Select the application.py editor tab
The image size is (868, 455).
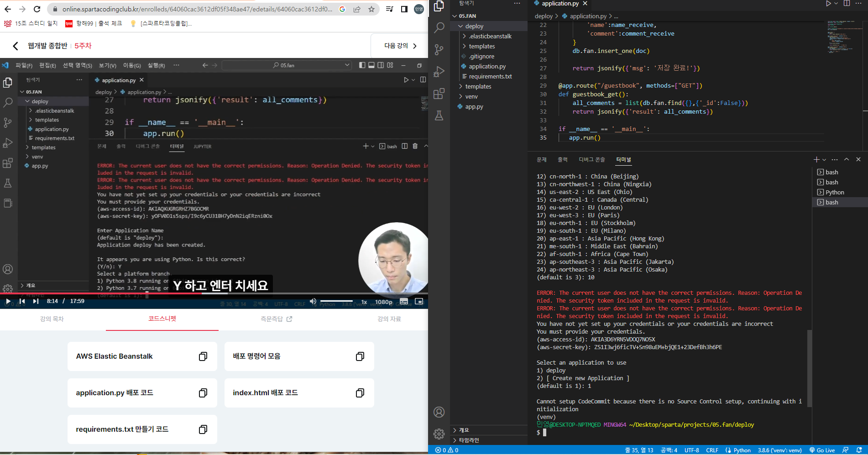point(560,4)
